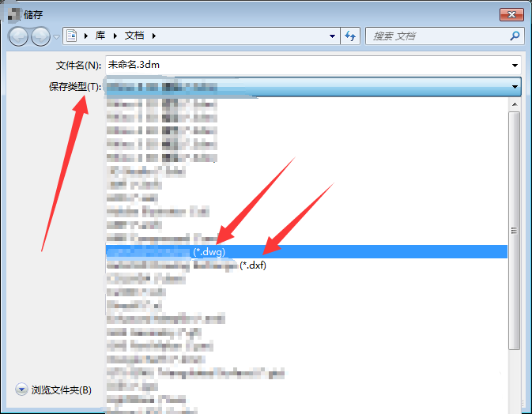This screenshot has width=532, height=414.
Task: Click the refresh icon next to address bar
Action: 351,36
